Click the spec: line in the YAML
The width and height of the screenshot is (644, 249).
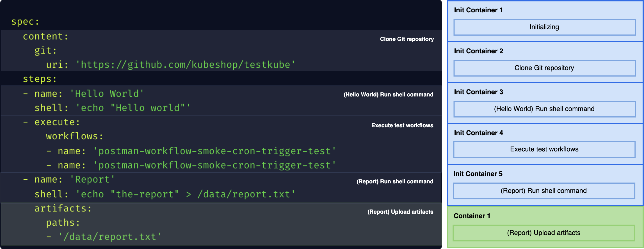point(25,22)
